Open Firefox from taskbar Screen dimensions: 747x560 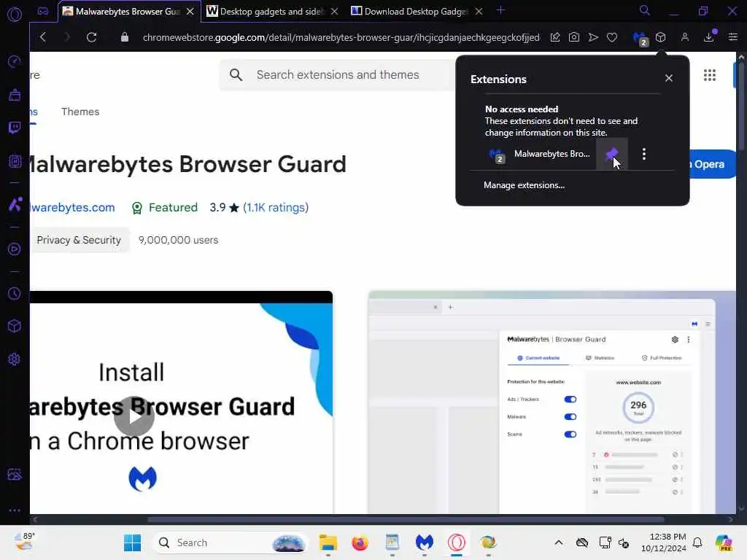[x=360, y=542]
